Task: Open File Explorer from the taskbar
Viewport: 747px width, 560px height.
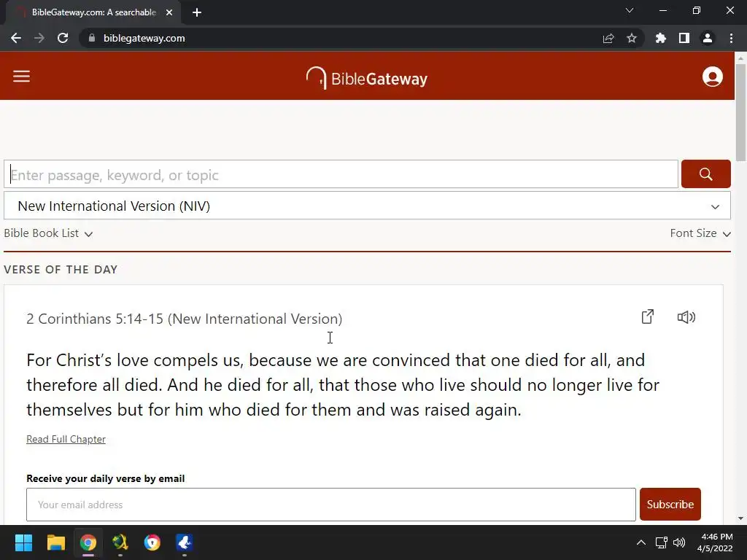Action: pos(55,542)
